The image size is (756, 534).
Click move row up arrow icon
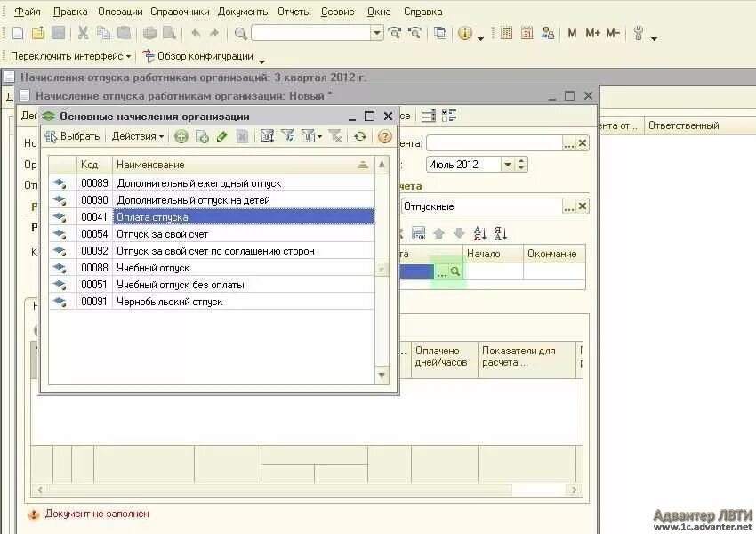[438, 234]
